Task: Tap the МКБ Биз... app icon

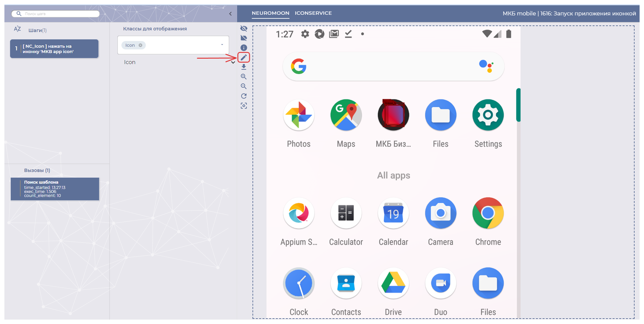Action: (393, 115)
